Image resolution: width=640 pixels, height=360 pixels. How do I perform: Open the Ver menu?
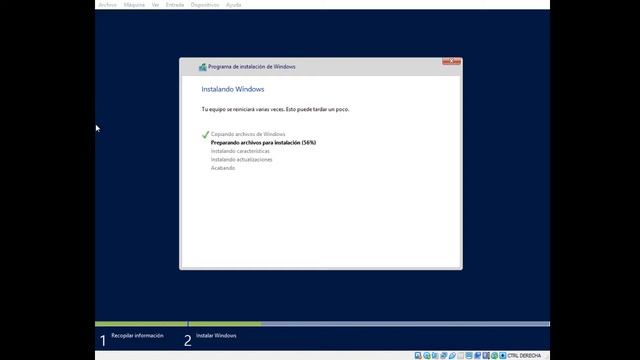155,5
